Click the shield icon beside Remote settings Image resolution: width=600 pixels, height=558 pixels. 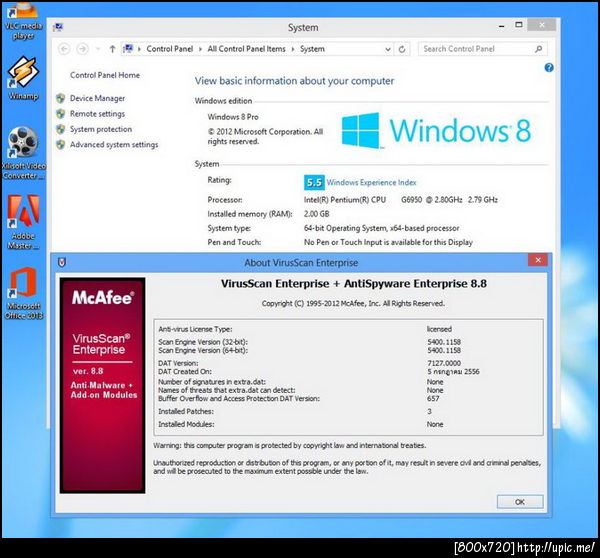pyautogui.click(x=60, y=114)
